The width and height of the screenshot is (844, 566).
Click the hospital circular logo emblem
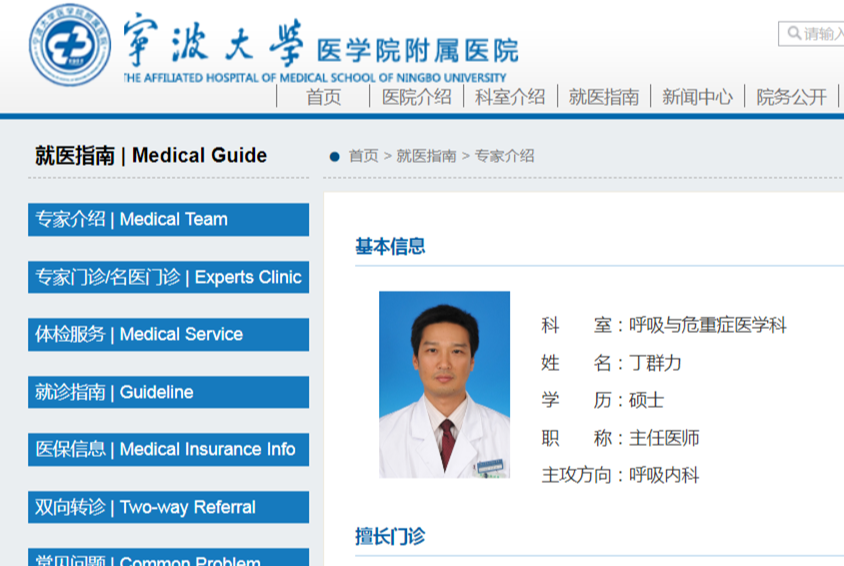point(69,46)
